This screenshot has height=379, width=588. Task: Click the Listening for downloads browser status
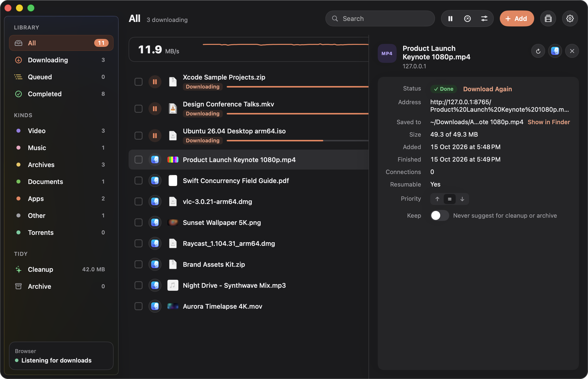pos(61,356)
